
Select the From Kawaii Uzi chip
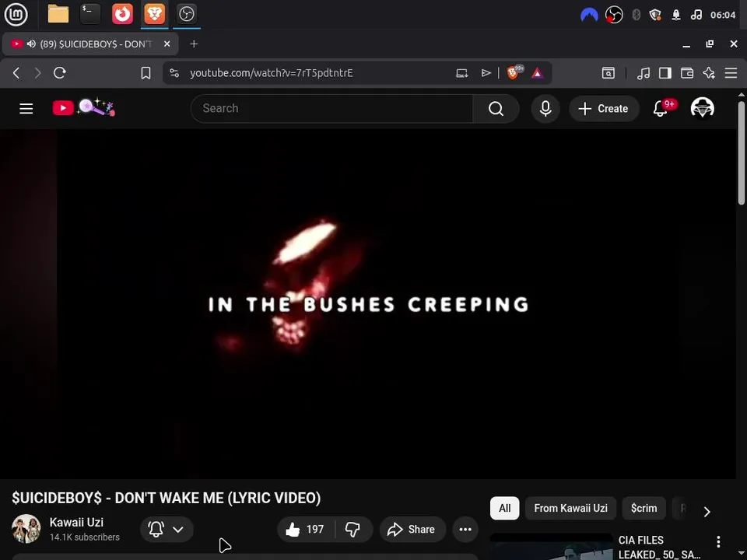tap(570, 508)
